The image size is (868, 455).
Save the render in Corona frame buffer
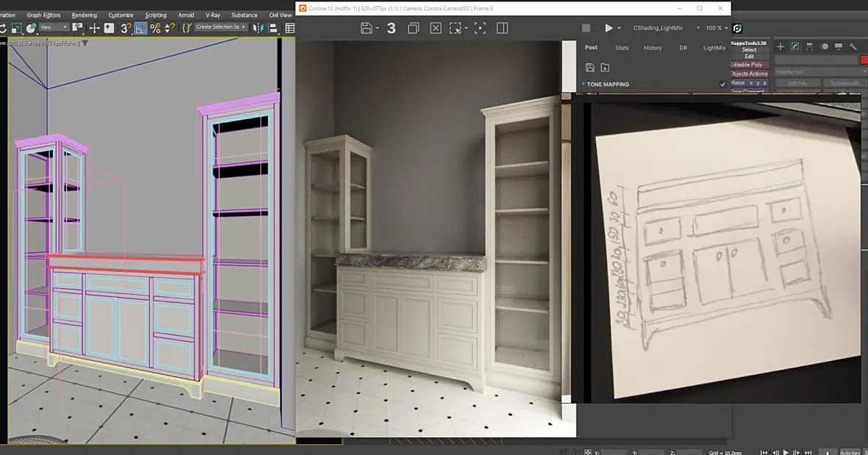click(x=366, y=28)
